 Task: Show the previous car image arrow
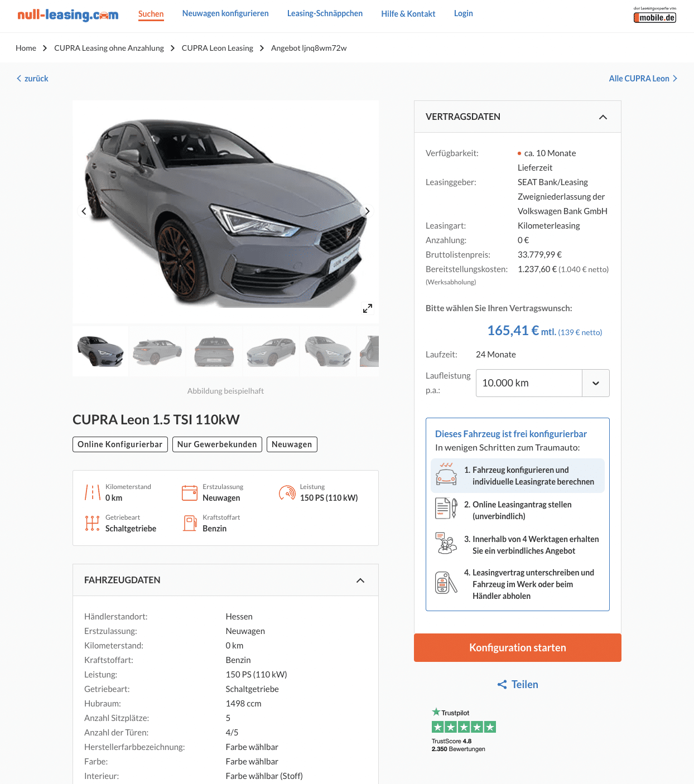84,211
